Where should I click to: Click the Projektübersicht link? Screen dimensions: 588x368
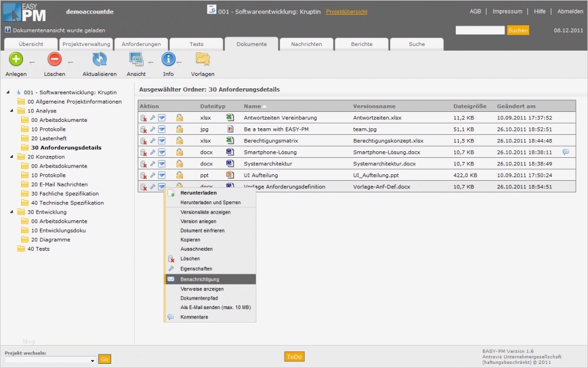[346, 12]
